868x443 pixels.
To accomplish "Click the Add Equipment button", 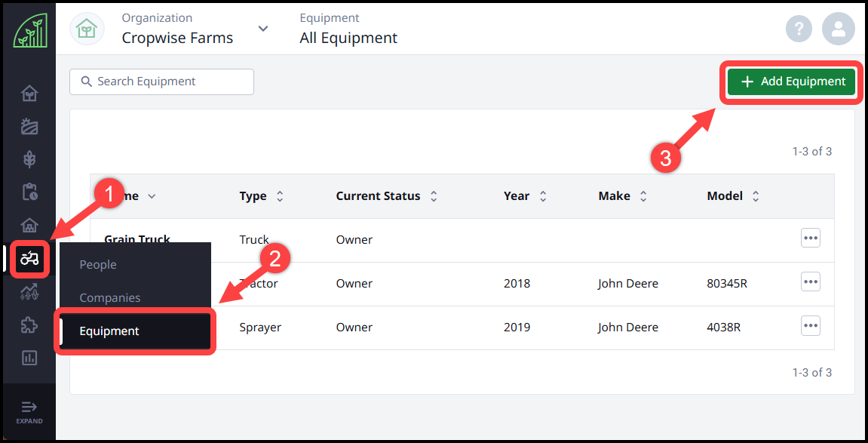I will 792,82.
